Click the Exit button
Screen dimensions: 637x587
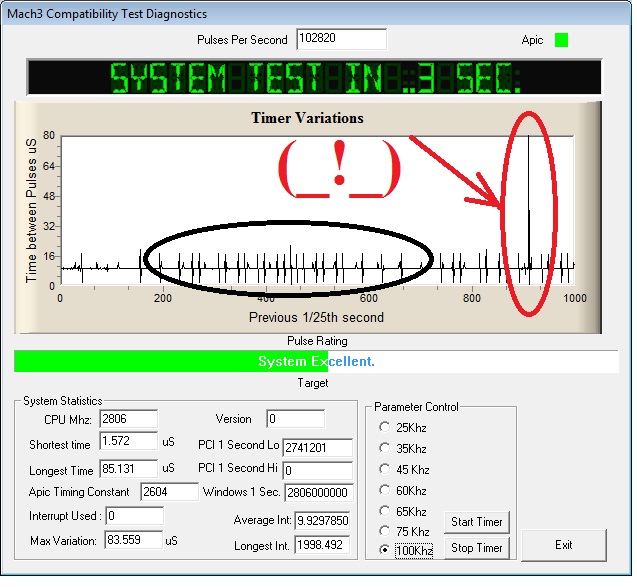point(563,545)
